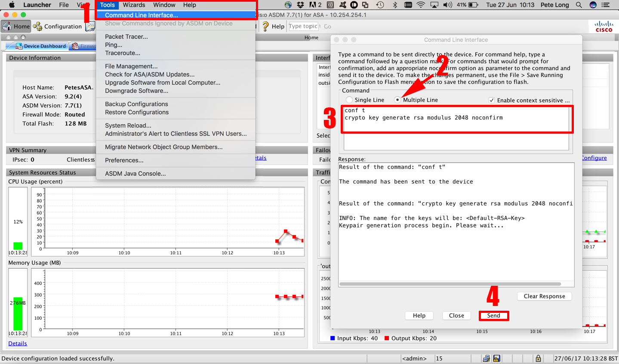Select the Single Line radio button
Screen dimensions: 619x364
click(x=349, y=100)
